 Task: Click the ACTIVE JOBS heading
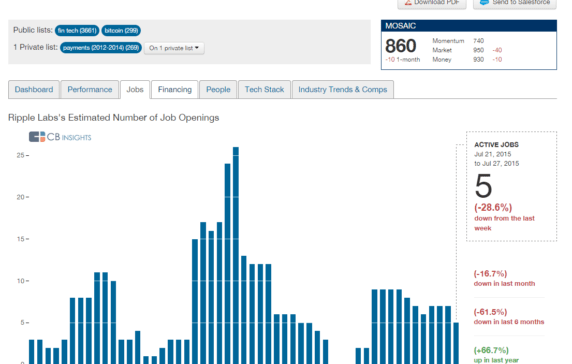click(496, 145)
